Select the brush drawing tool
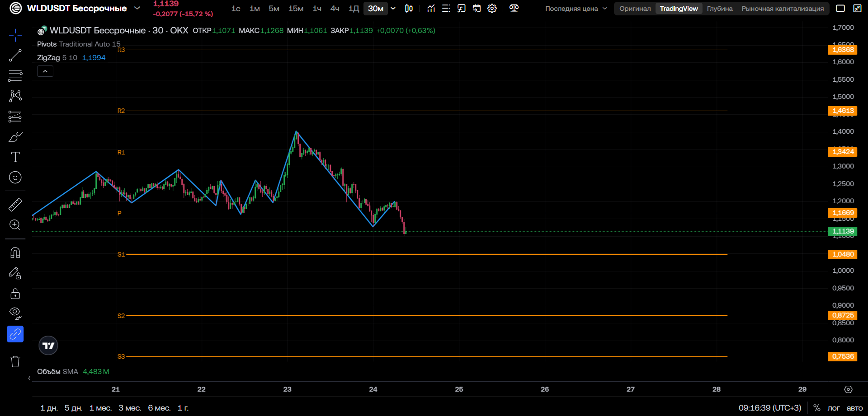868x416 pixels. click(x=15, y=137)
